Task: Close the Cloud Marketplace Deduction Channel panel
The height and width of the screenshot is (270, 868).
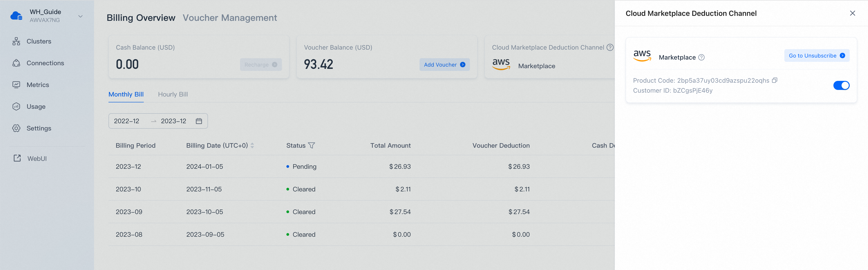Action: (852, 13)
